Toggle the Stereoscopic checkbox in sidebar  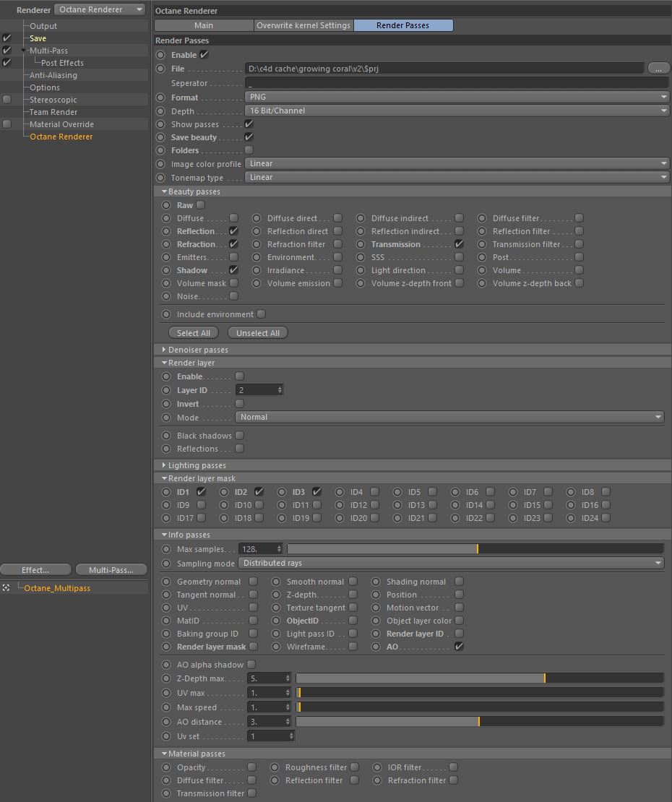(7, 99)
